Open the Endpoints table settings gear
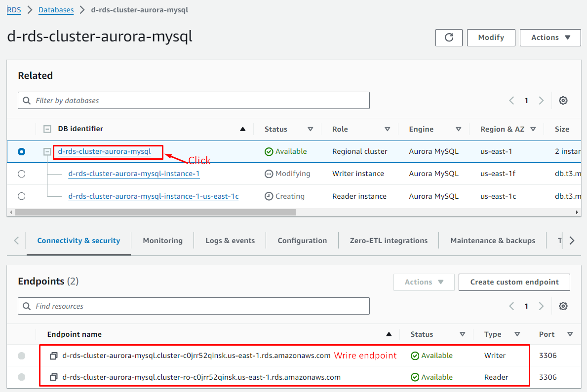 (x=563, y=306)
